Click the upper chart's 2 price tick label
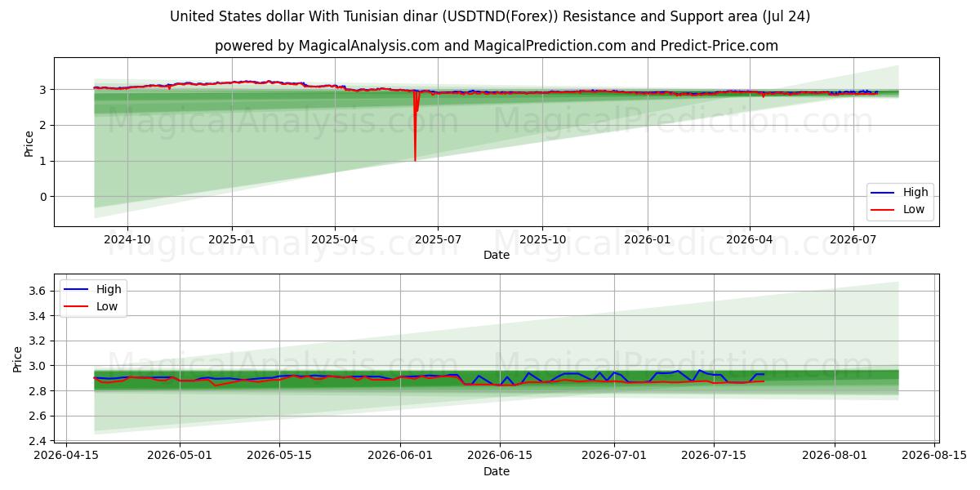Image resolution: width=980 pixels, height=490 pixels. tap(45, 125)
